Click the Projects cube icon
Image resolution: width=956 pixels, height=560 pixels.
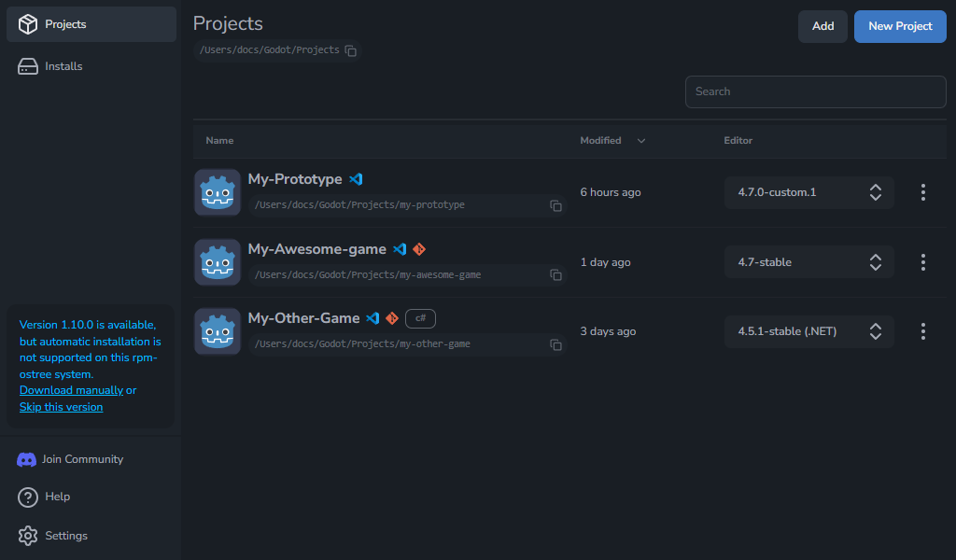click(27, 24)
